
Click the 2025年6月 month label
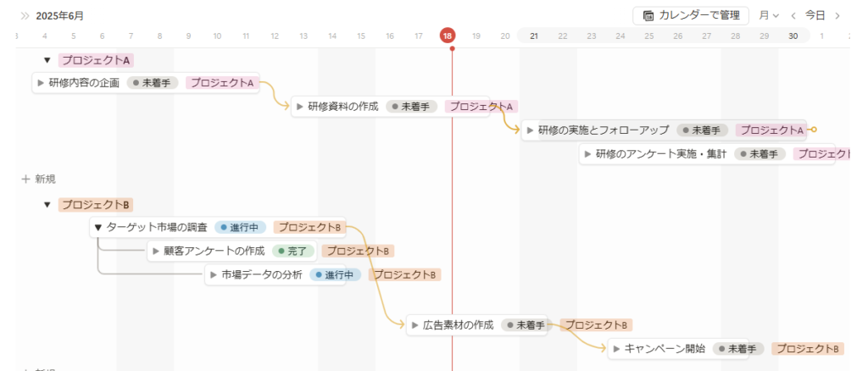[x=60, y=16]
